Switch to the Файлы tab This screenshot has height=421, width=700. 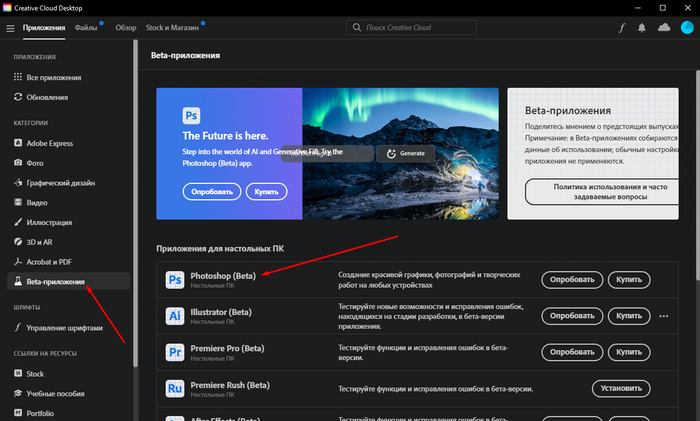point(86,28)
